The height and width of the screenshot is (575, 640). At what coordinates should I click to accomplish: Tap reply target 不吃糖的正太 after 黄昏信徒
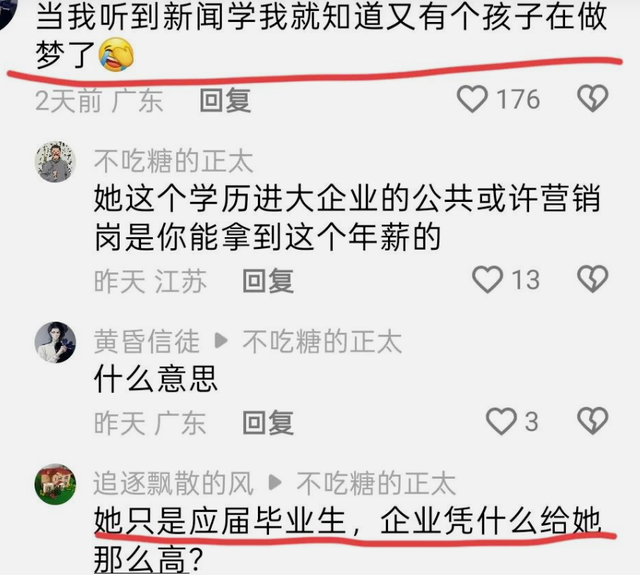pyautogui.click(x=322, y=341)
